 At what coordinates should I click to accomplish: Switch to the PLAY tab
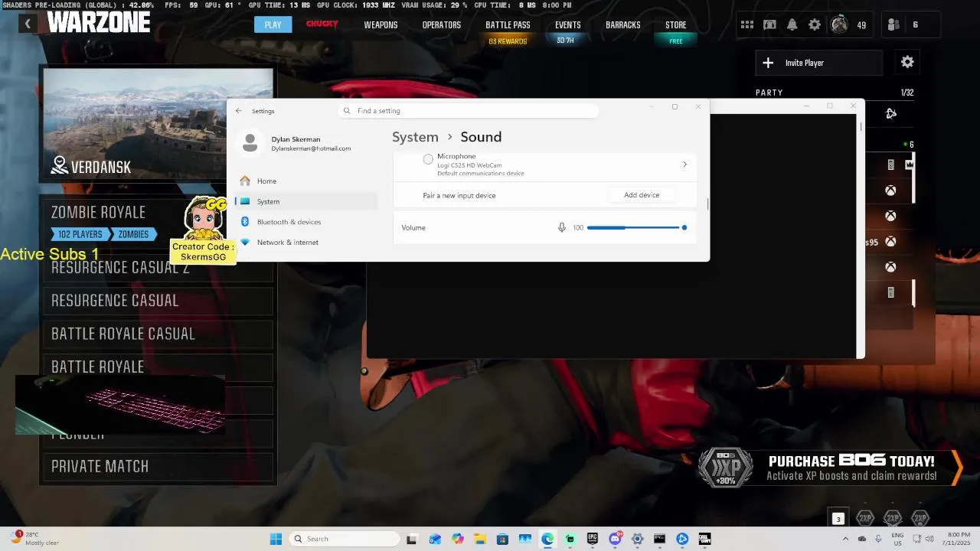click(x=273, y=24)
